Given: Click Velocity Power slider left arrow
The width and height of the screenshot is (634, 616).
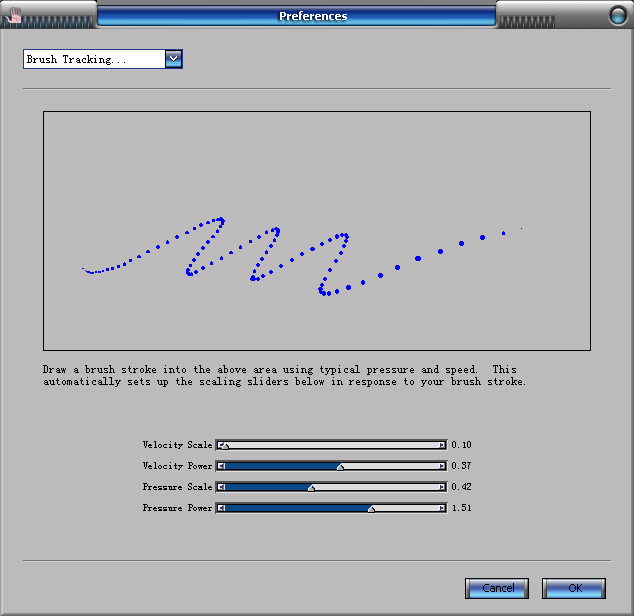Looking at the screenshot, I should pyautogui.click(x=221, y=466).
